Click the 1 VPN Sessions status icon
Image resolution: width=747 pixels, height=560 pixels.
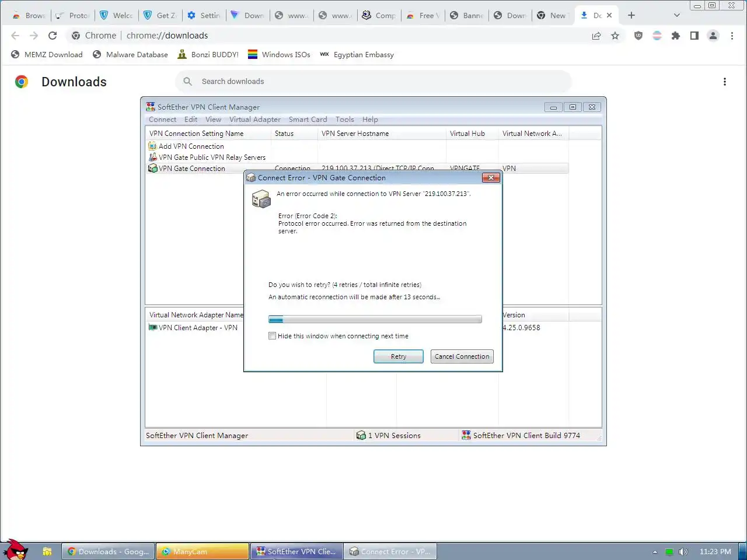pyautogui.click(x=361, y=435)
